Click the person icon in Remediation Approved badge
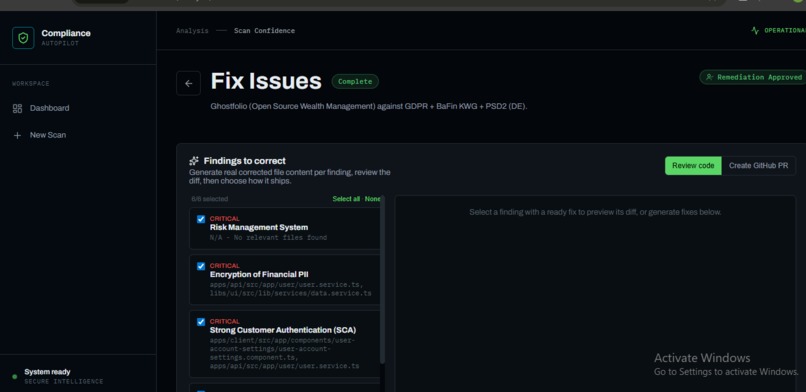The height and width of the screenshot is (392, 806). (x=709, y=77)
